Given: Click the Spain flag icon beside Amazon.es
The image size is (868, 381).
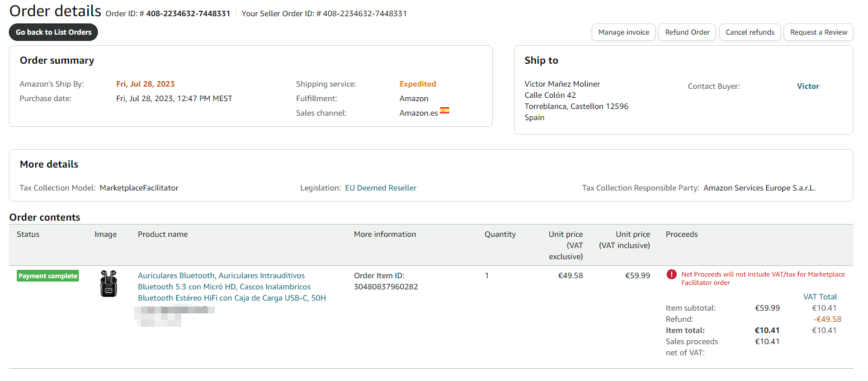Looking at the screenshot, I should pyautogui.click(x=445, y=111).
